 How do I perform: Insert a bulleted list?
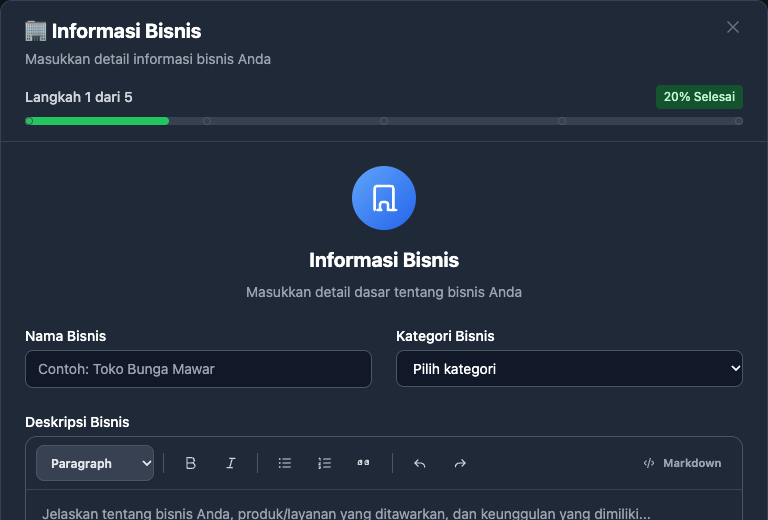coord(285,463)
